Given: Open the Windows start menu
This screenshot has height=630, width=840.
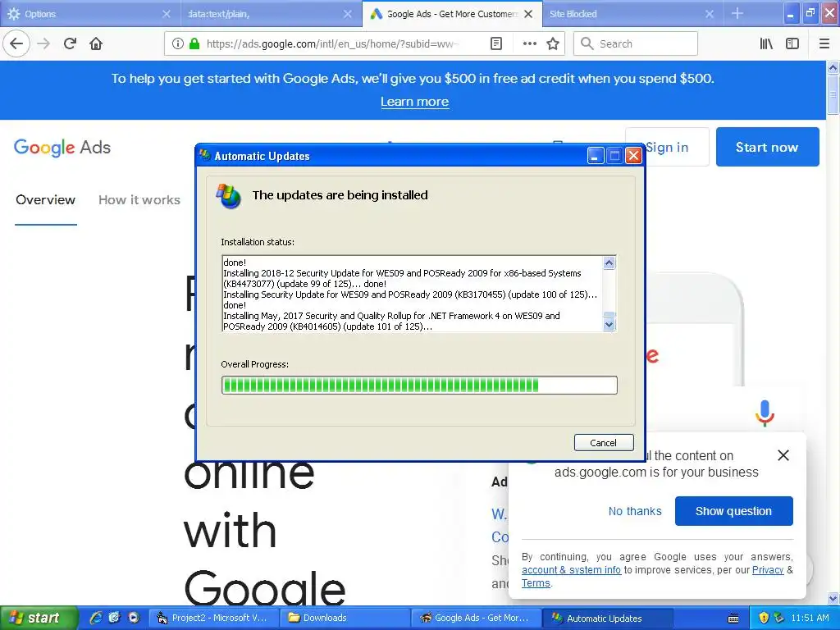Looking at the screenshot, I should tap(38, 618).
